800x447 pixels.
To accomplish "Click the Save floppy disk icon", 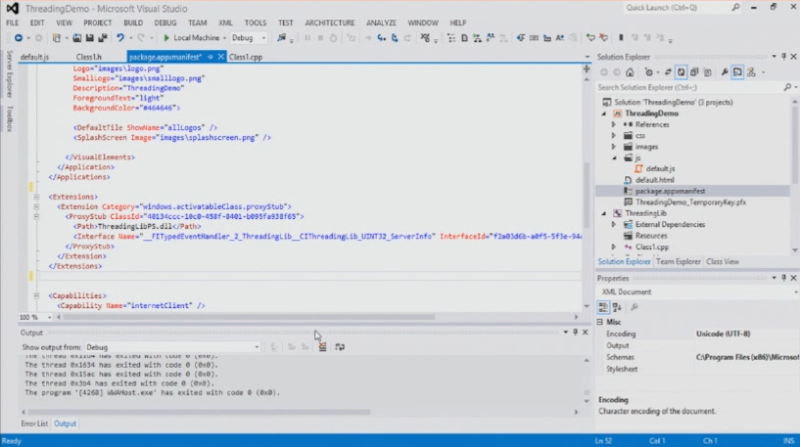I will 89,38.
